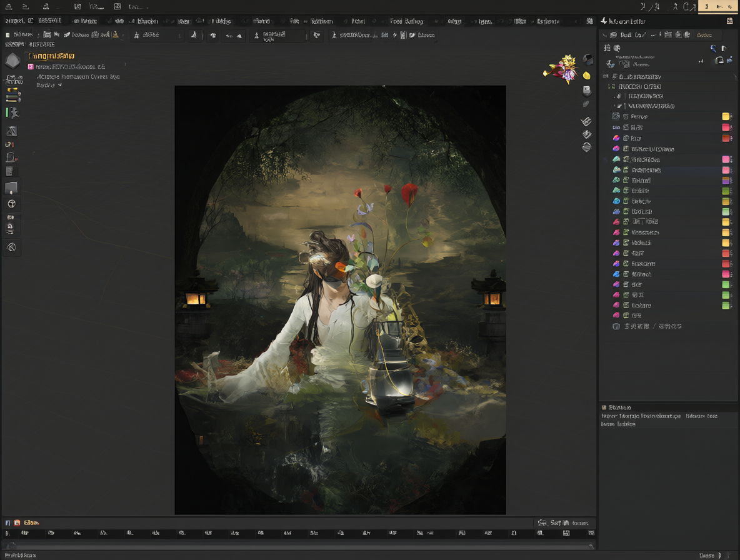Click the orange warning triangle icon in the toolbar
The width and height of the screenshot is (740, 560).
115,34
